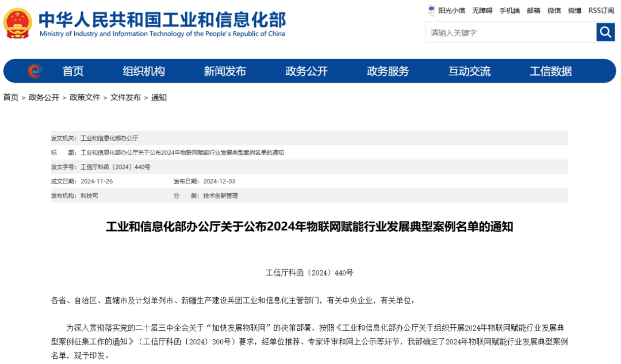Click the 请输入关键字 search field
The height and width of the screenshot is (364, 621).
tap(506, 32)
